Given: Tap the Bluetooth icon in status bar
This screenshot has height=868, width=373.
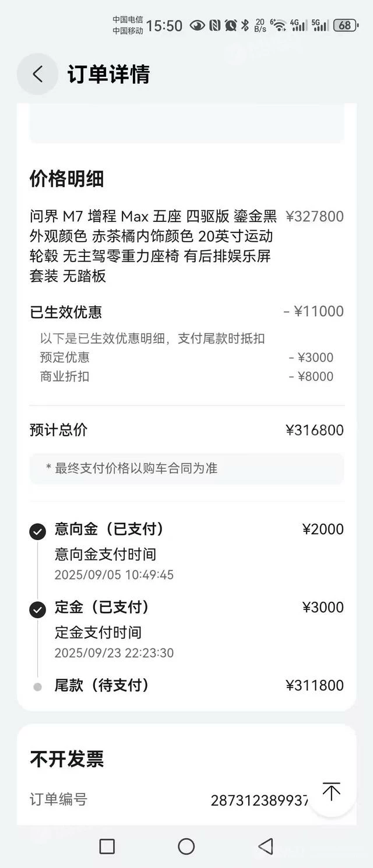Looking at the screenshot, I should coord(245,25).
